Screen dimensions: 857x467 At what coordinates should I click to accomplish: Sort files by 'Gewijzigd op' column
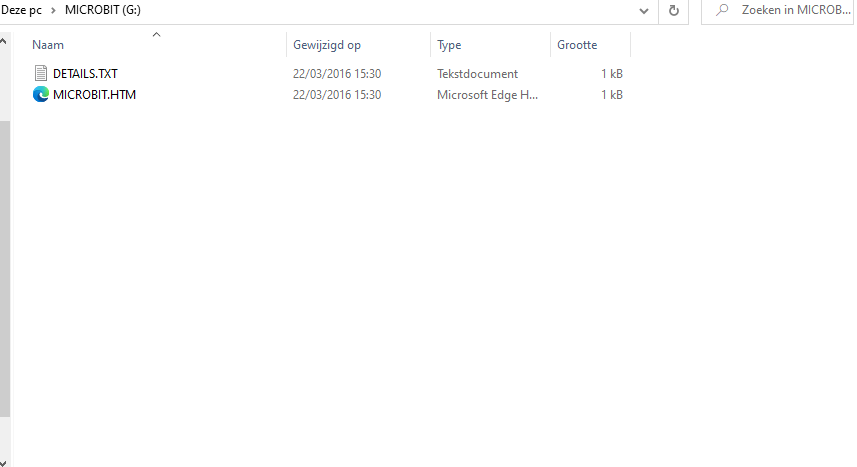tap(327, 45)
